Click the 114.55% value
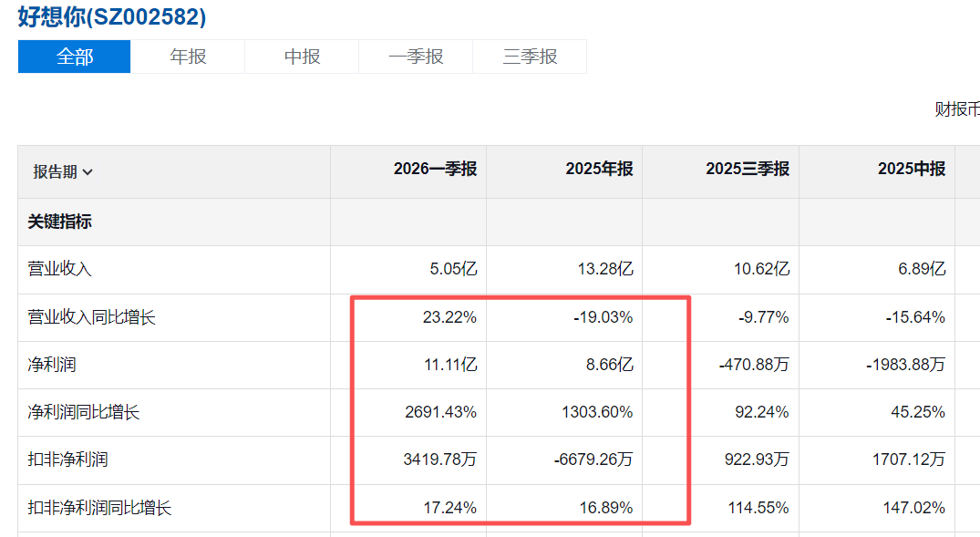 (758, 508)
